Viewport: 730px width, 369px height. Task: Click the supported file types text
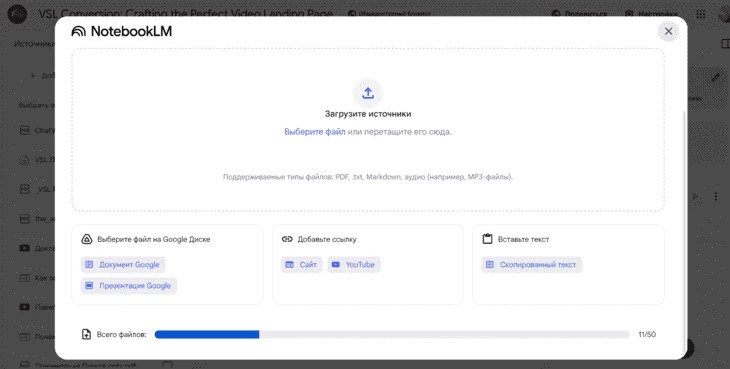coord(368,177)
